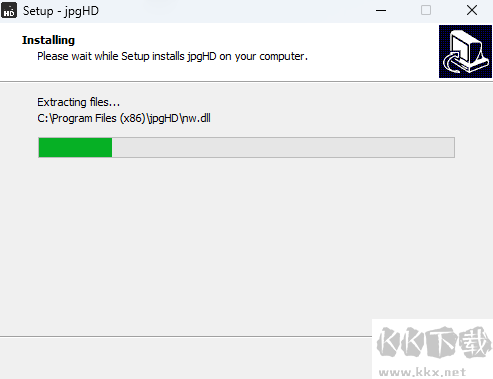Image resolution: width=493 pixels, height=379 pixels.
Task: Click the bold "Installing" heading
Action: (48, 40)
